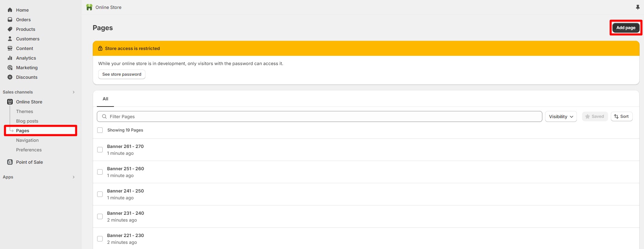Click the Customers person icon

pos(10,39)
